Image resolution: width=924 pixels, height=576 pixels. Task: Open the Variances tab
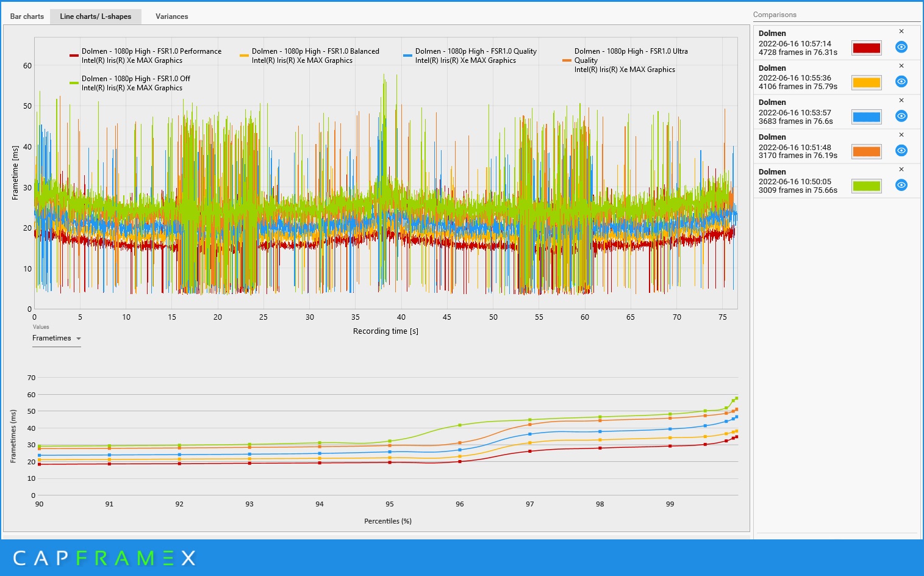[x=171, y=16]
